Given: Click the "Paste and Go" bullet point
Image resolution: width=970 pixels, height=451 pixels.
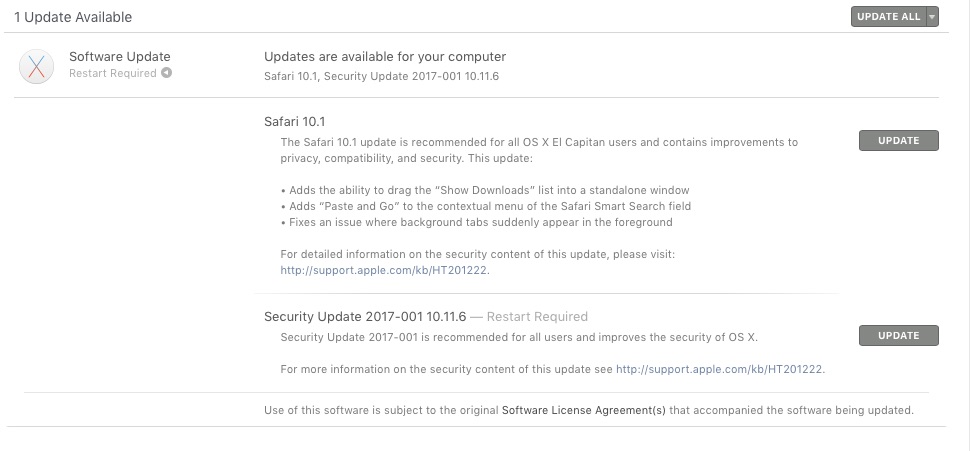Looking at the screenshot, I should click(x=486, y=206).
